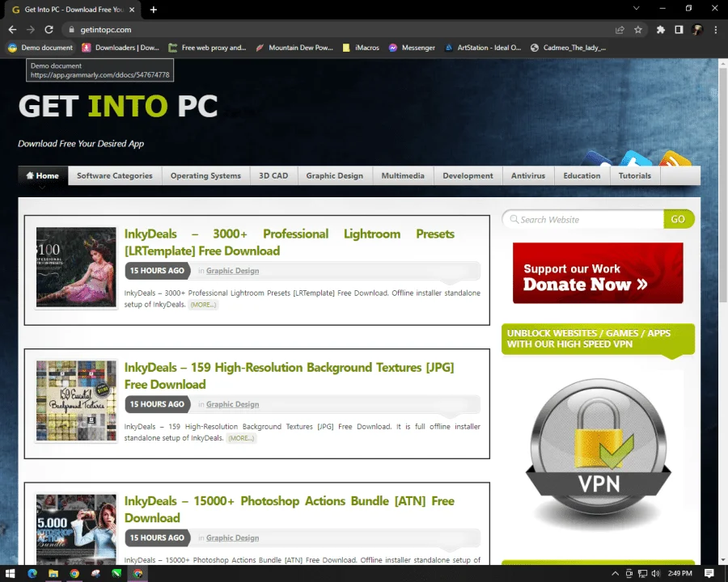
Task: Open the Chrome profile avatar
Action: [697, 30]
